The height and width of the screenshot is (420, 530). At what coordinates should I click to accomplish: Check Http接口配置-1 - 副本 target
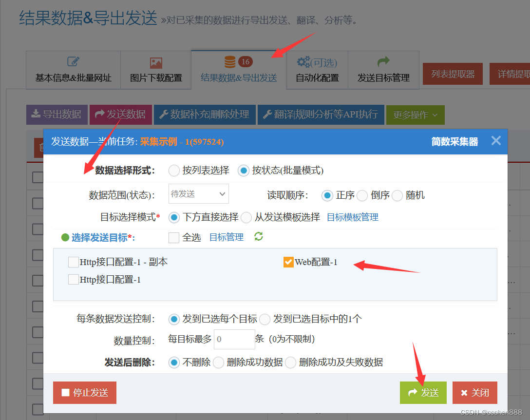click(74, 262)
